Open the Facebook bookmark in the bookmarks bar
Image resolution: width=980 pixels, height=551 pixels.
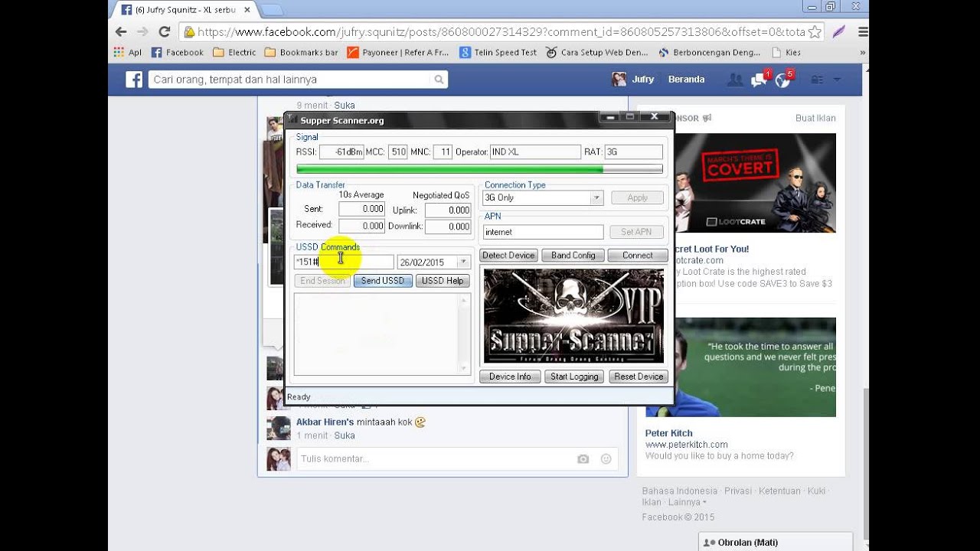tap(178, 53)
